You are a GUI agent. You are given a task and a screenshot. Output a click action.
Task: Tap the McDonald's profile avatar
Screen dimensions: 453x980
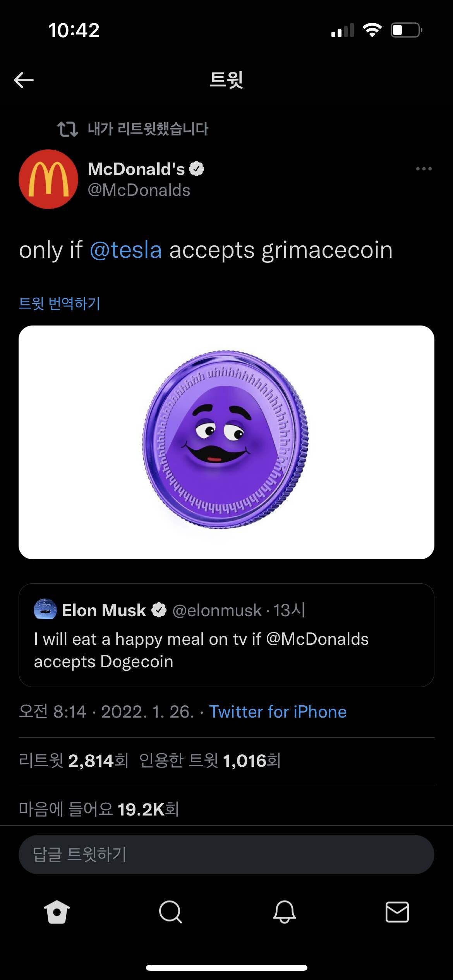click(48, 179)
